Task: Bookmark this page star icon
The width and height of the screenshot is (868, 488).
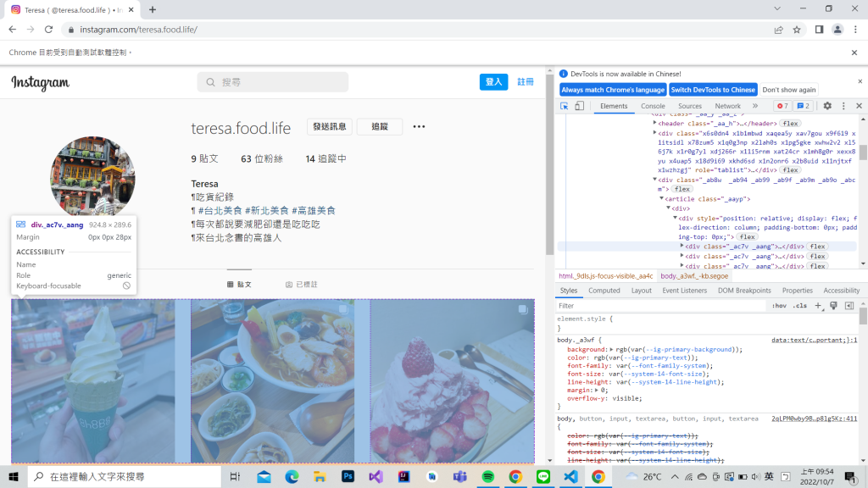Action: pos(797,30)
